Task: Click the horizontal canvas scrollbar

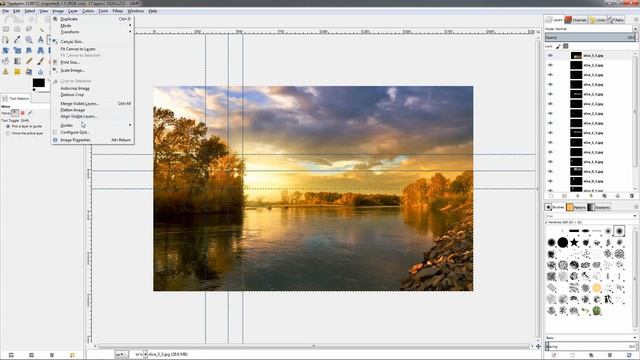Action: coord(313,346)
